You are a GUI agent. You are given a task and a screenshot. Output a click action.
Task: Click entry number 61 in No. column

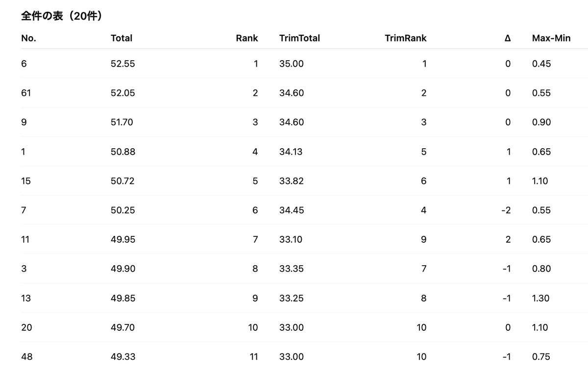[26, 93]
